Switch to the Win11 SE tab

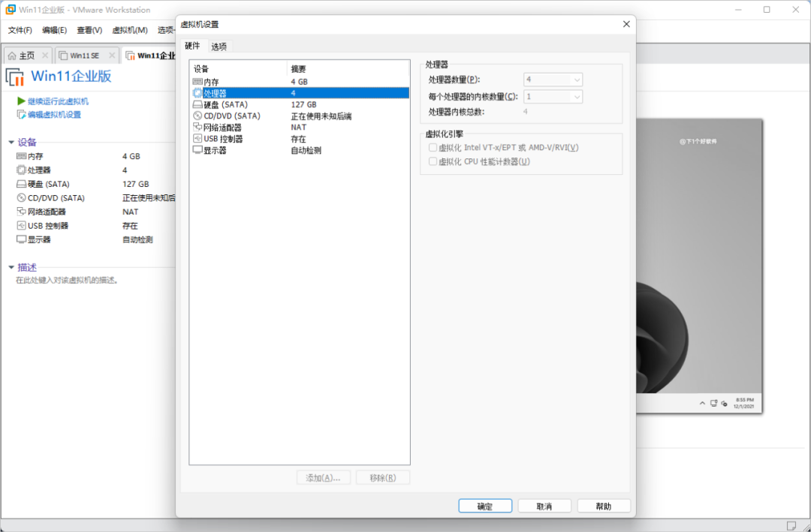(x=85, y=56)
